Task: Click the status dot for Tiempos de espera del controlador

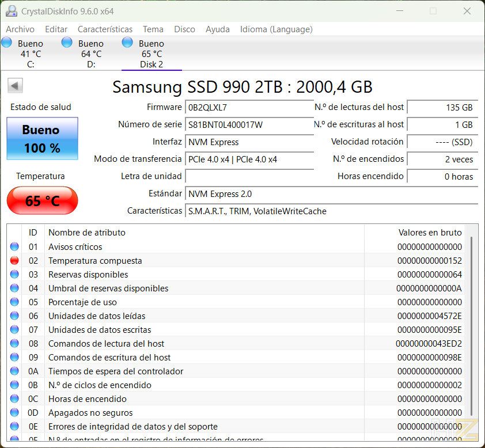Action: (x=14, y=371)
